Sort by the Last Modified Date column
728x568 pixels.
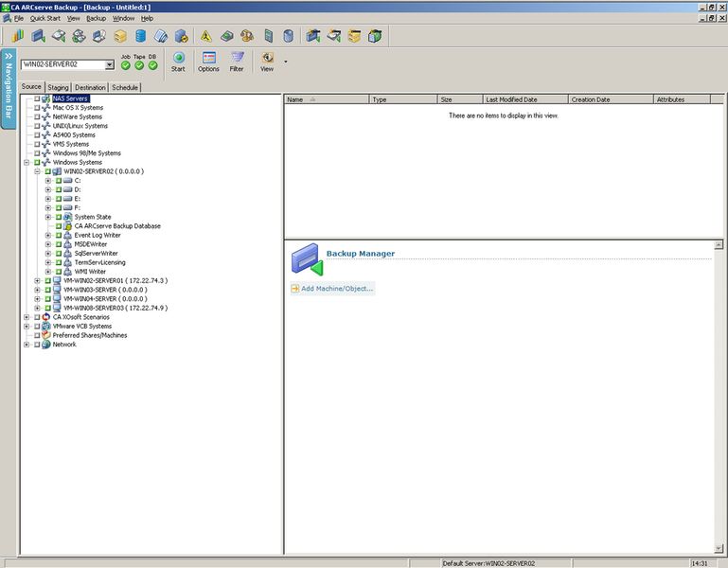click(525, 99)
